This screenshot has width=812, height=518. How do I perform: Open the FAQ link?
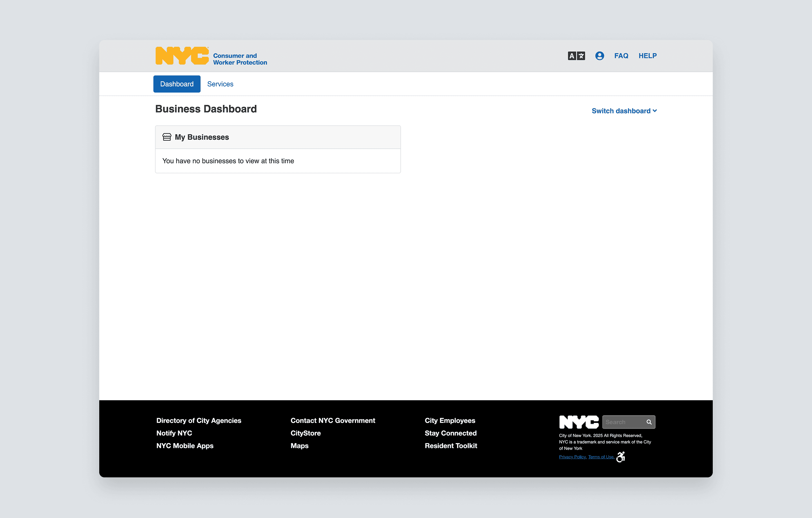621,56
